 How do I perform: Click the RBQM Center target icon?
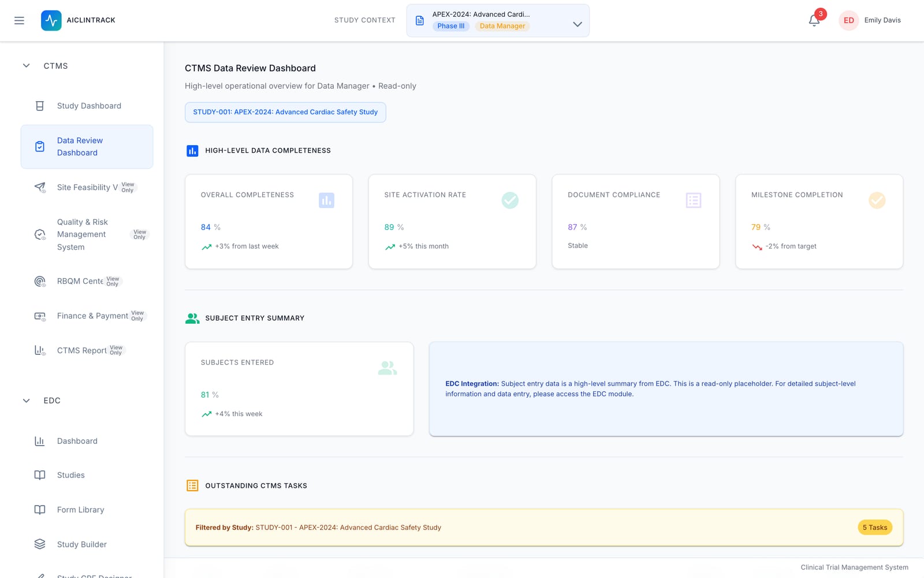point(40,281)
